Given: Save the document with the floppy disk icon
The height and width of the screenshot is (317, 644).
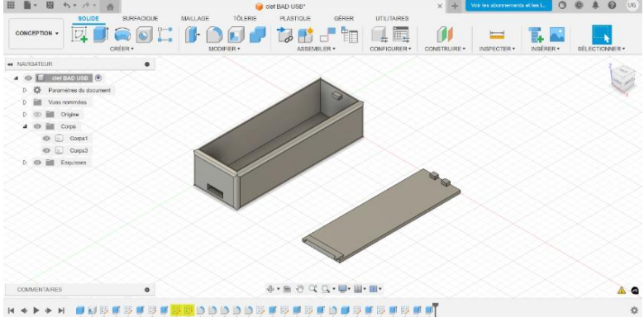Looking at the screenshot, I should coord(50,6).
